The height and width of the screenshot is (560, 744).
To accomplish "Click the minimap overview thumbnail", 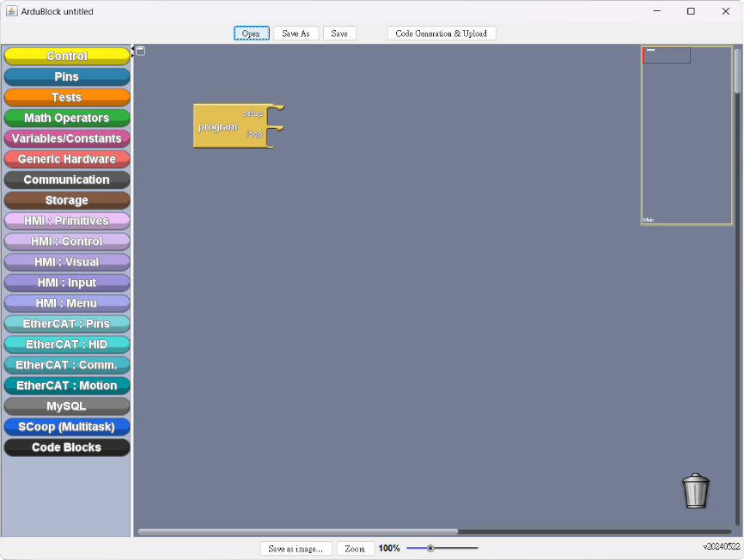I will (686, 135).
